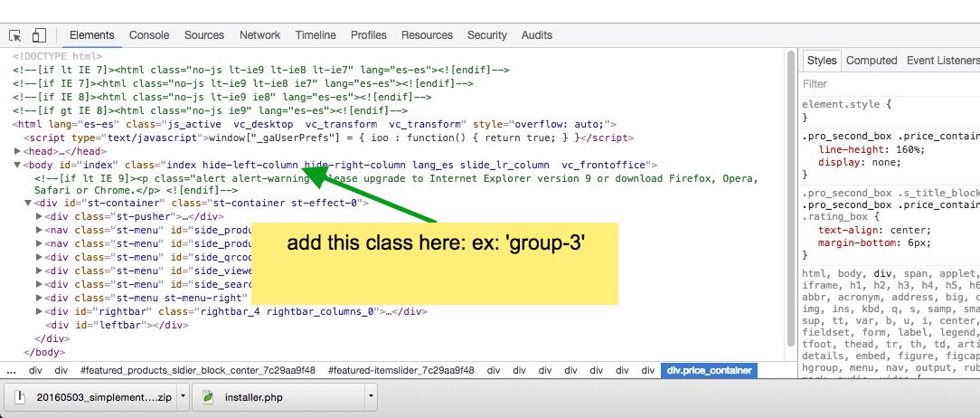Click the .rating_box selector
Image resolution: width=980 pixels, height=418 pixels.
pos(837,217)
